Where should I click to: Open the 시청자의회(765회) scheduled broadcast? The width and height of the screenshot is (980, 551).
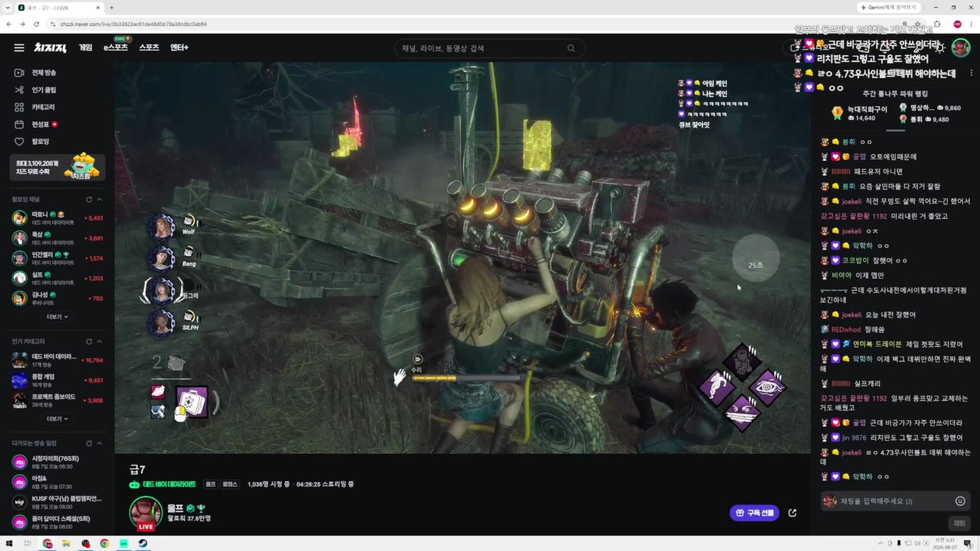(x=57, y=462)
